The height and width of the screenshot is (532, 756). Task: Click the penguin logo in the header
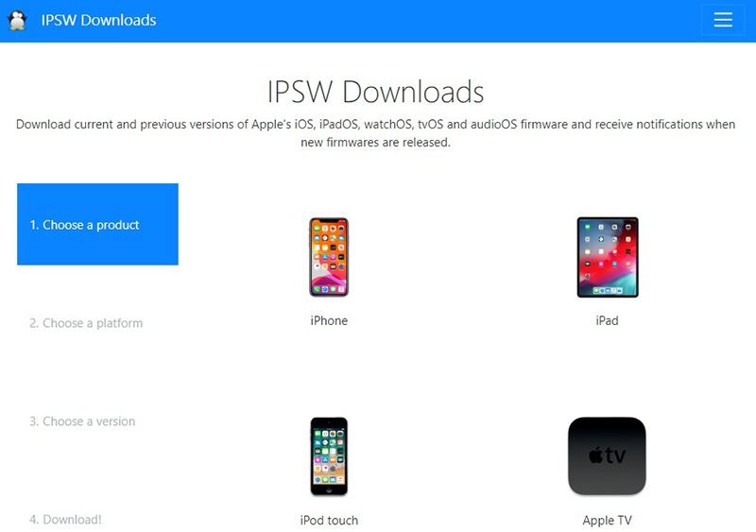point(17,20)
